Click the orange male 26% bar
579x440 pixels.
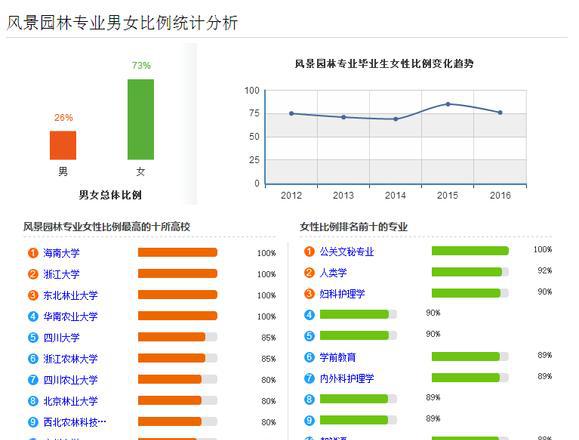[x=63, y=145]
